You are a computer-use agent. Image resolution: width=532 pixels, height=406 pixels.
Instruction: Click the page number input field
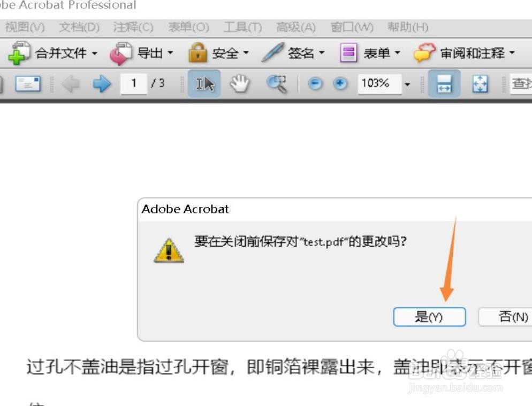pos(134,83)
